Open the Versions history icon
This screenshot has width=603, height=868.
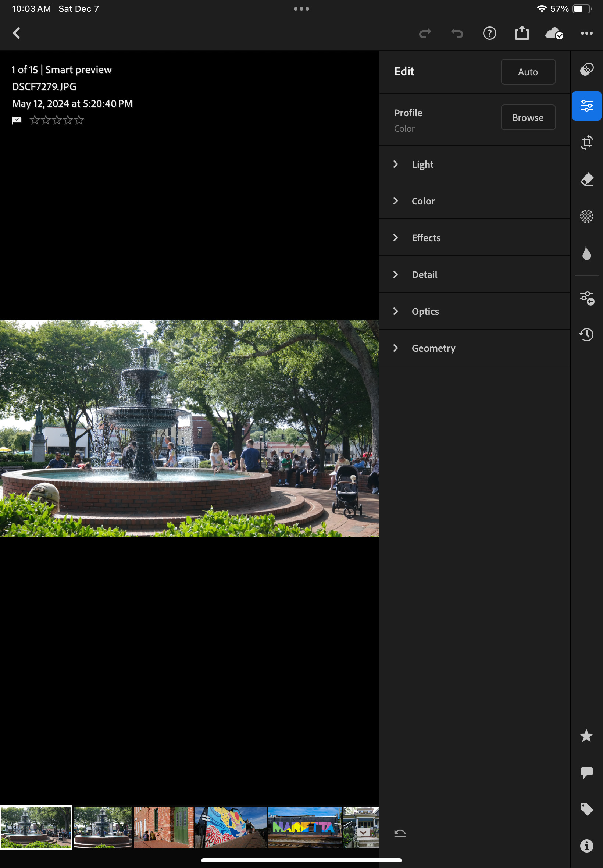pyautogui.click(x=586, y=334)
